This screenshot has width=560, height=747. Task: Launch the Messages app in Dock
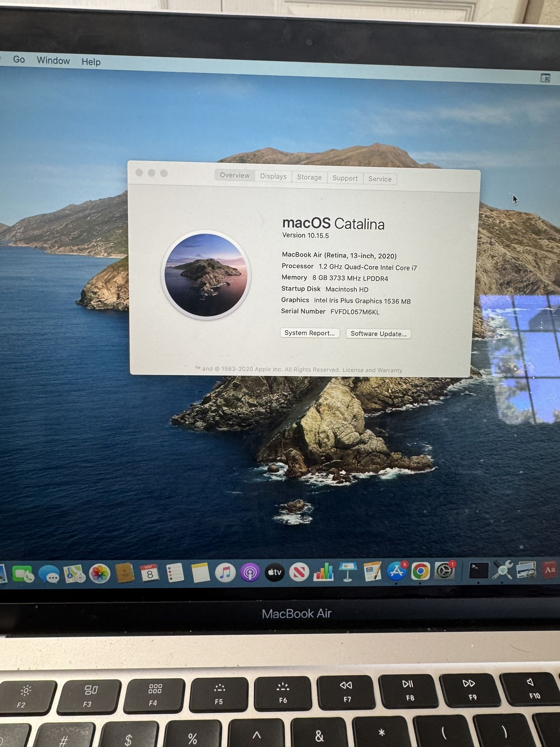[49, 574]
